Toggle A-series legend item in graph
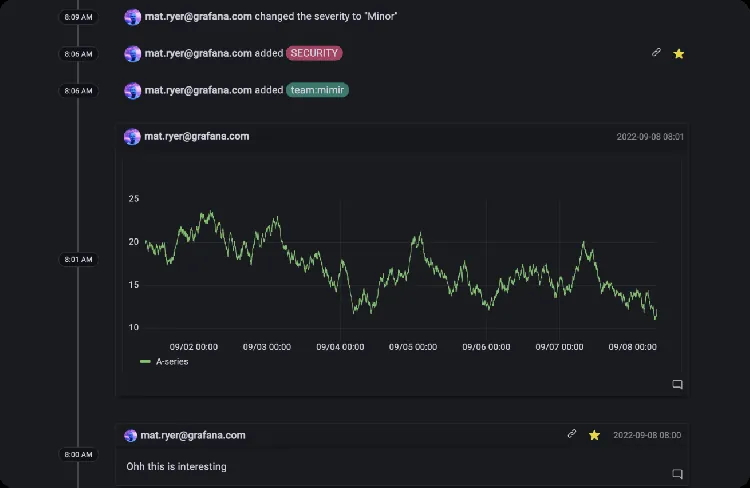Screen dimensions: 750x488 (164, 362)
